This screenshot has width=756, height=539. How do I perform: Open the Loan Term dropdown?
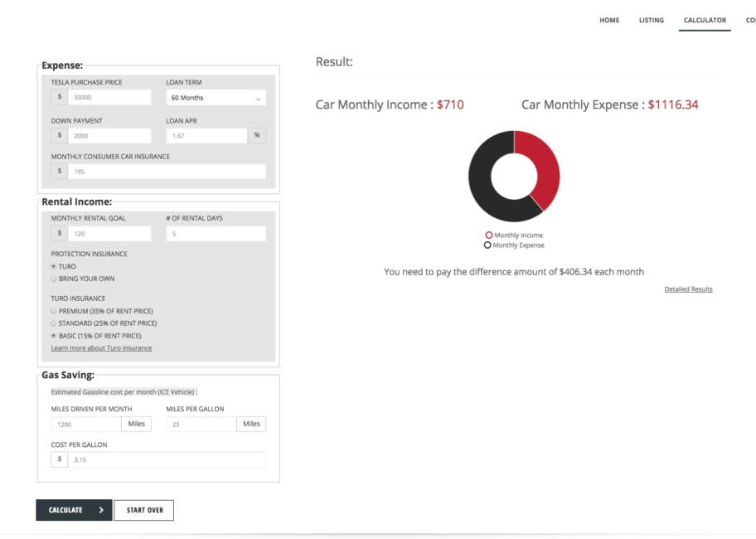(216, 97)
